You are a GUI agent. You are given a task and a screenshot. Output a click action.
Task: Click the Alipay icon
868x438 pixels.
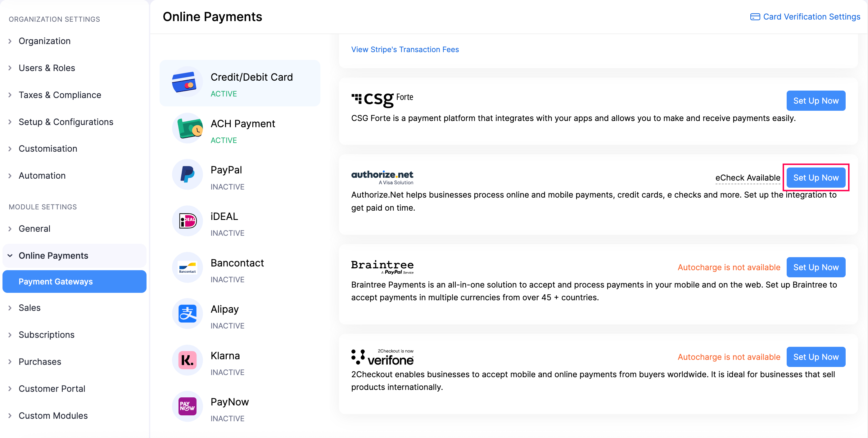[187, 313]
